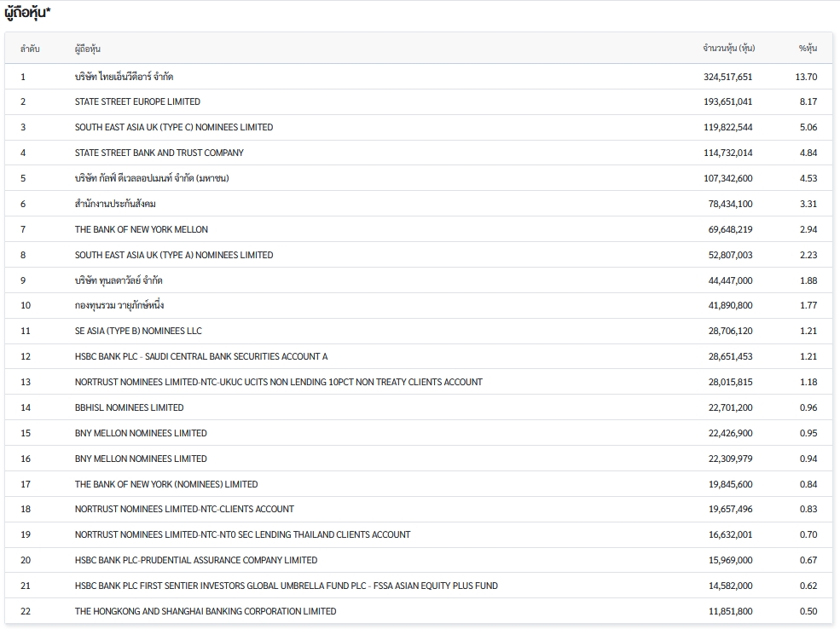Click the บริษัท ทุนลดาวัลย์ จำกัด row
The width and height of the screenshot is (840, 629).
tap(119, 280)
